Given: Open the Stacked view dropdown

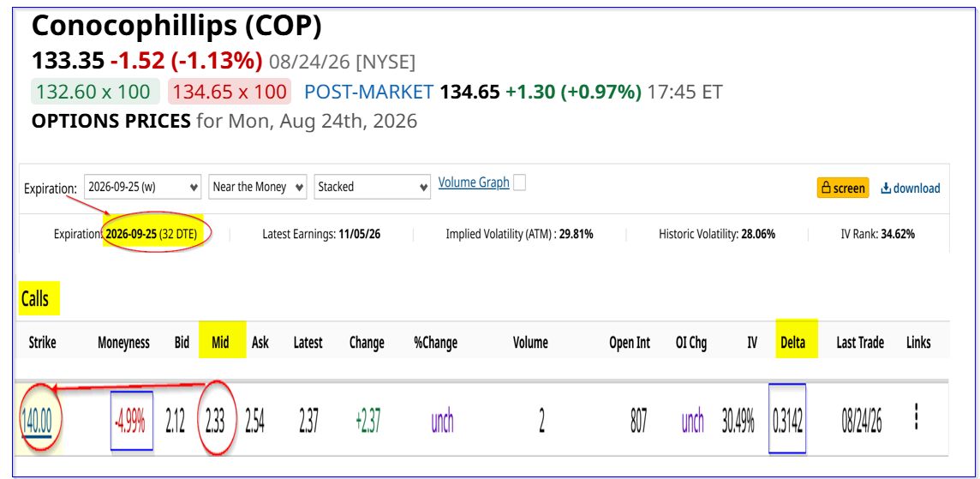Looking at the screenshot, I should point(372,186).
